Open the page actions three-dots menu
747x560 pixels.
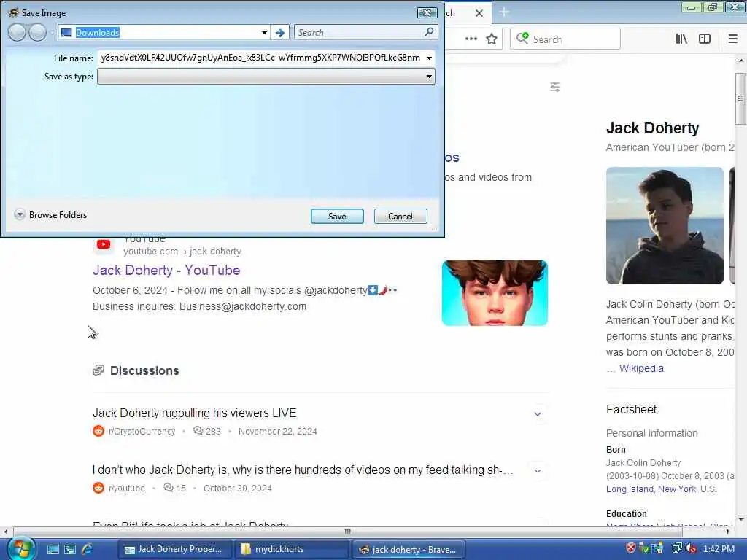coord(471,39)
